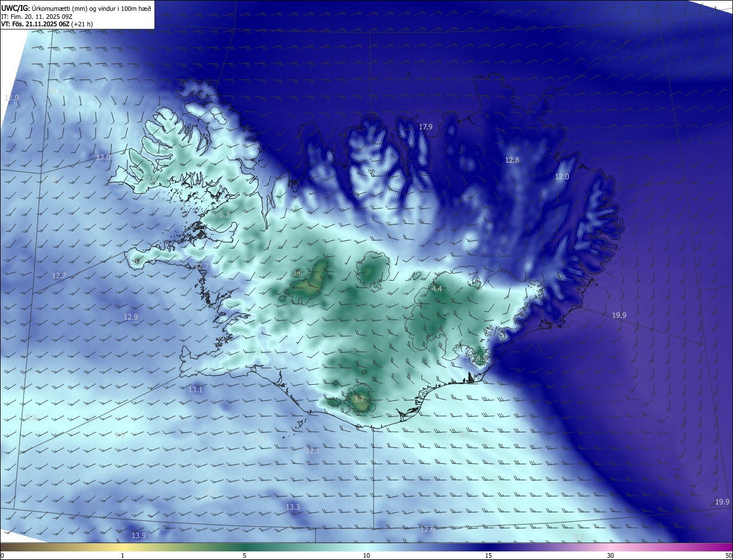Click the 10.6 value on the map
This screenshot has height=560, width=733.
pos(210,491)
